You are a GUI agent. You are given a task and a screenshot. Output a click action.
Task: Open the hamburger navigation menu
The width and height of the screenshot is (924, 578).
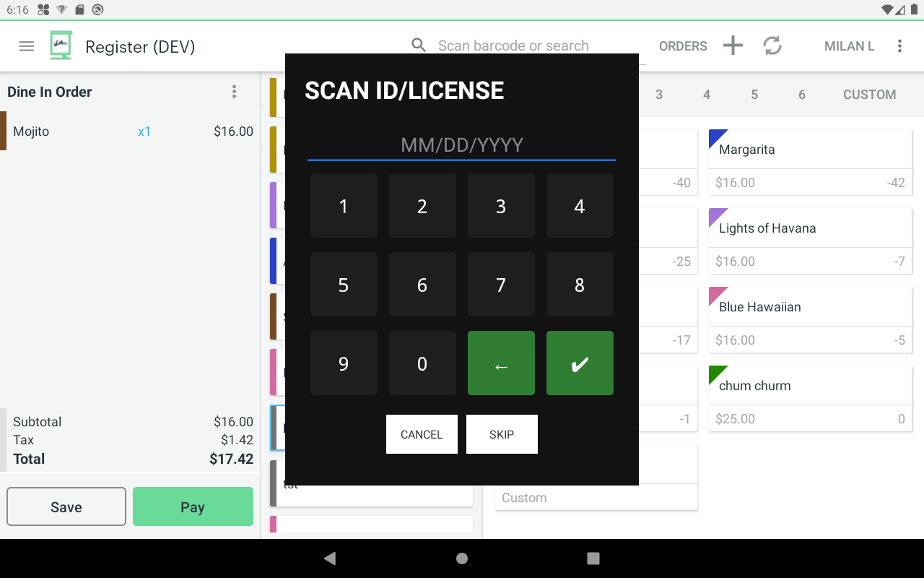tap(27, 46)
